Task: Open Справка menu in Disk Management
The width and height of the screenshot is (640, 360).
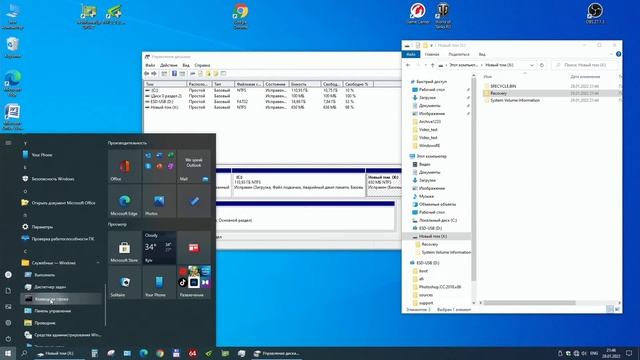Action: [x=202, y=65]
